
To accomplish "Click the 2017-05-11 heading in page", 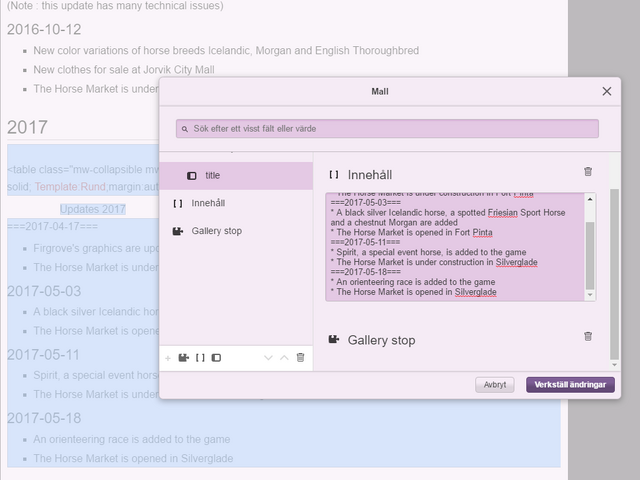I will coord(43,355).
